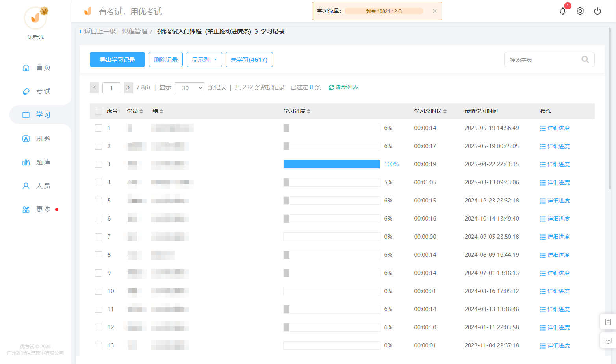Open settings gear icon
This screenshot has height=364, width=616.
tap(580, 11)
